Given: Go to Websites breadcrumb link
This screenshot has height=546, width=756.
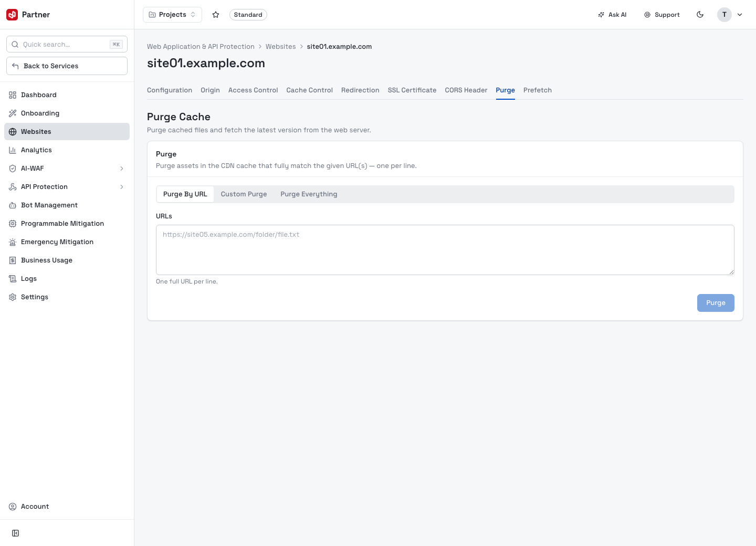Looking at the screenshot, I should (x=281, y=47).
